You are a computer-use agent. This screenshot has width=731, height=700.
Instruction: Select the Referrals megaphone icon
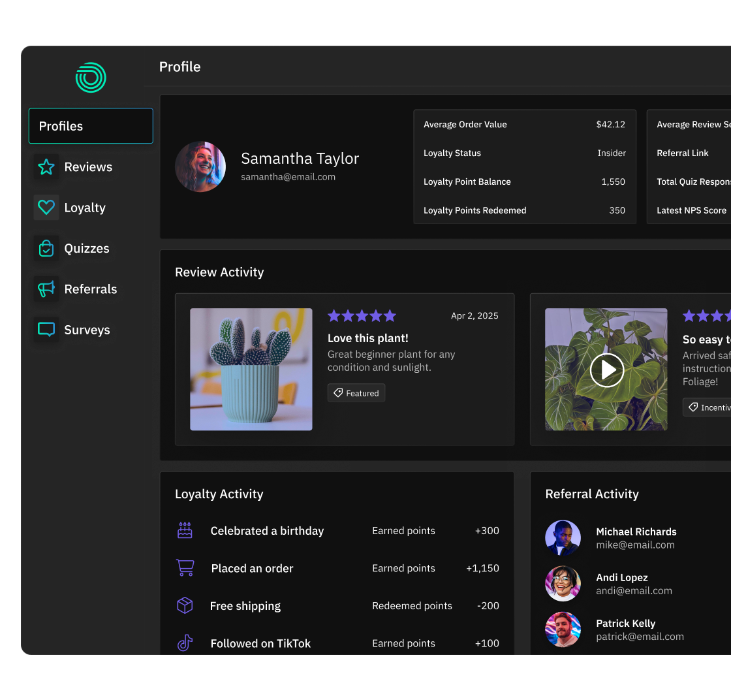(46, 289)
